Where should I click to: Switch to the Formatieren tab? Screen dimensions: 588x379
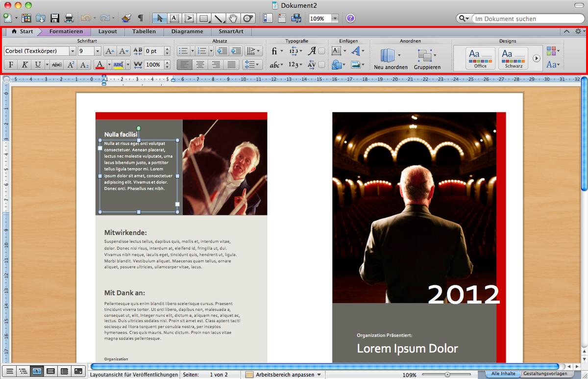[66, 31]
